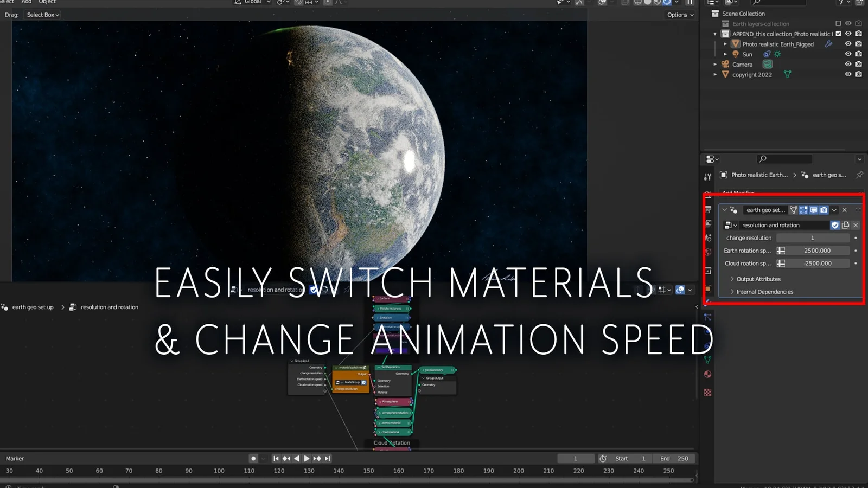Open the Marker menu in timeline
Screen dimensions: 868x488
point(15,459)
